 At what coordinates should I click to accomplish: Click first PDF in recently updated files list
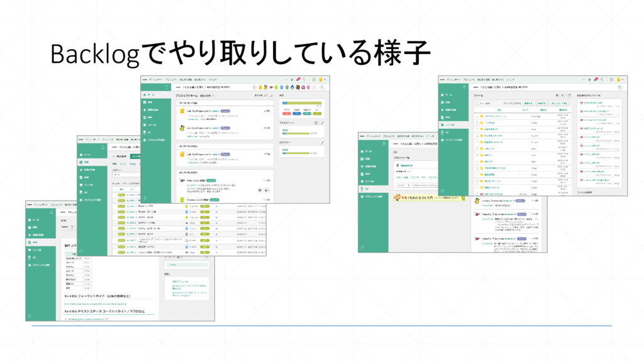(593, 102)
